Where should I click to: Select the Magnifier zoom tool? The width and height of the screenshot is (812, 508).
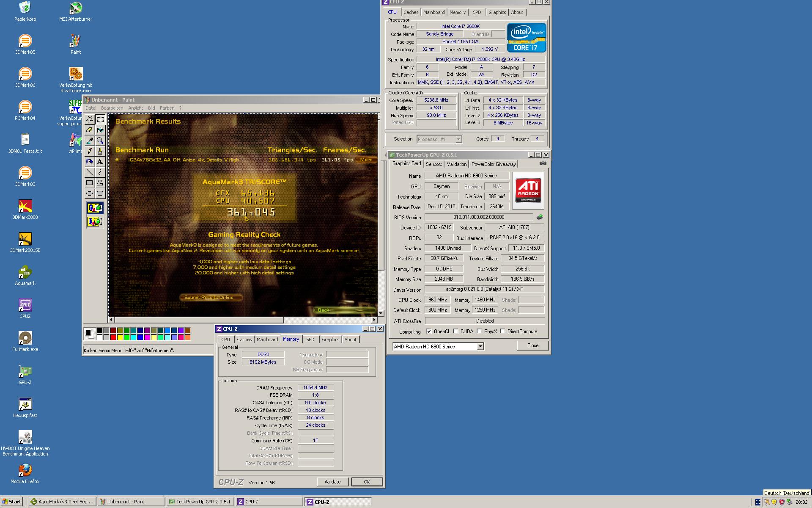click(x=100, y=141)
